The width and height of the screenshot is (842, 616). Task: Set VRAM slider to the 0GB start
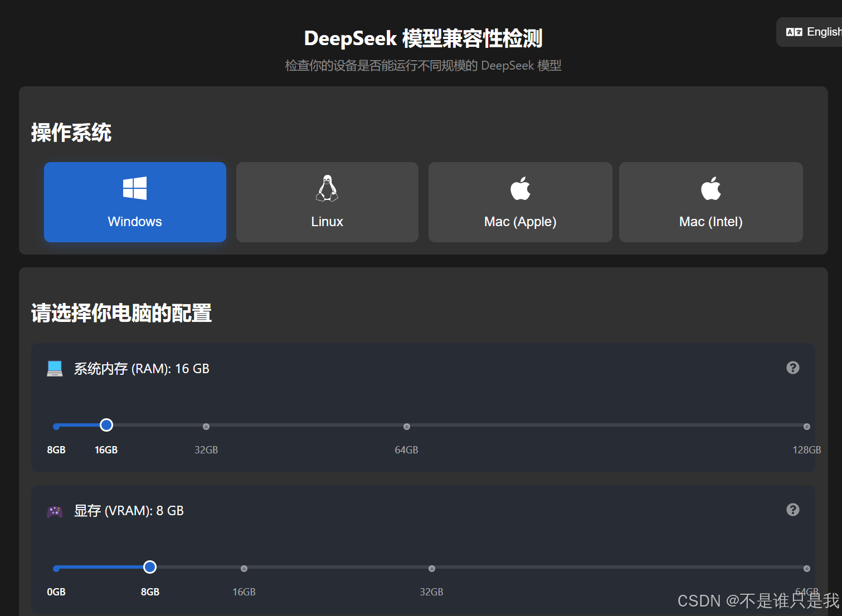click(56, 569)
